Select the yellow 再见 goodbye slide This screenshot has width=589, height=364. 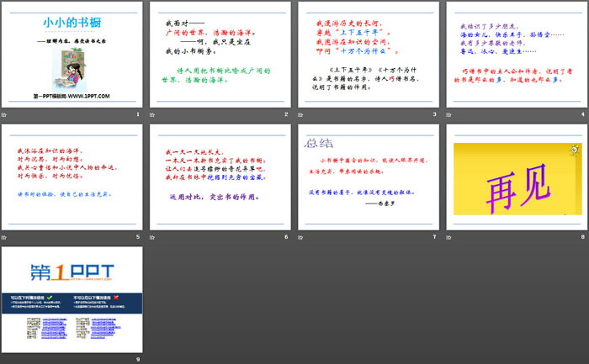[x=515, y=177]
